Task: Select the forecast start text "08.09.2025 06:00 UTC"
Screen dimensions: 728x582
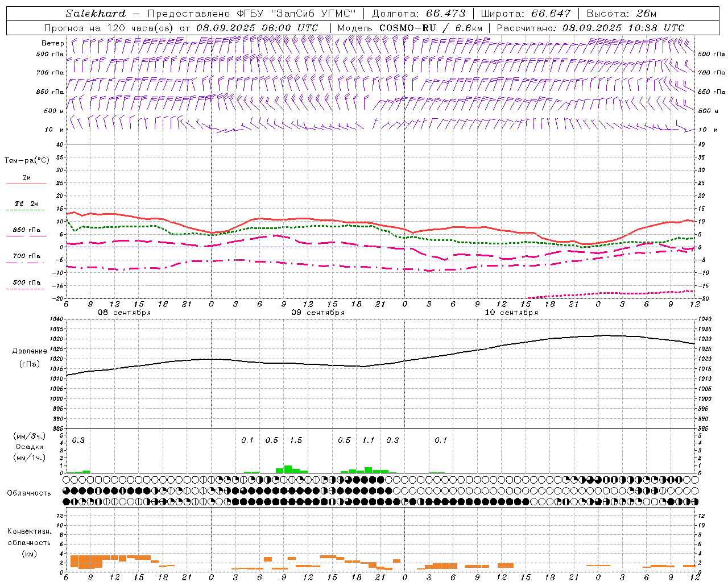Action: [257, 28]
